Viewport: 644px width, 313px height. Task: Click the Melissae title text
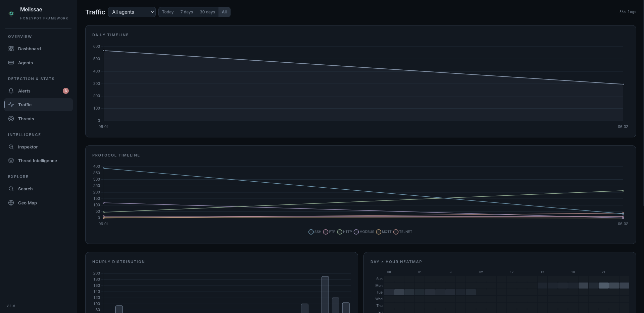[x=31, y=9]
